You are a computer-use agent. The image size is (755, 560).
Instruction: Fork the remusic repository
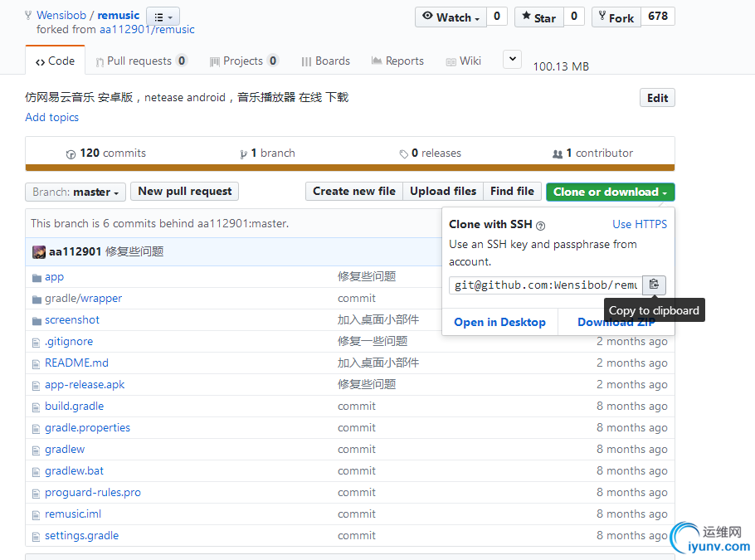point(616,17)
